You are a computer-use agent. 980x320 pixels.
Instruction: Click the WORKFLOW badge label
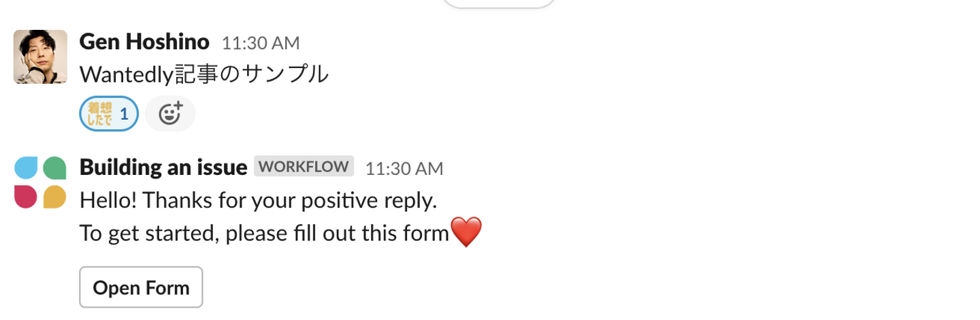304,167
